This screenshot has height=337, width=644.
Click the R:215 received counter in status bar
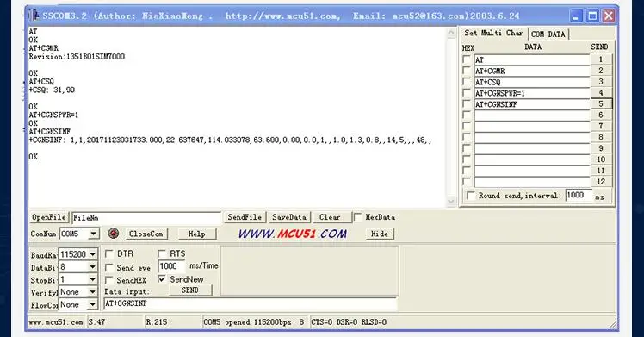(x=157, y=322)
